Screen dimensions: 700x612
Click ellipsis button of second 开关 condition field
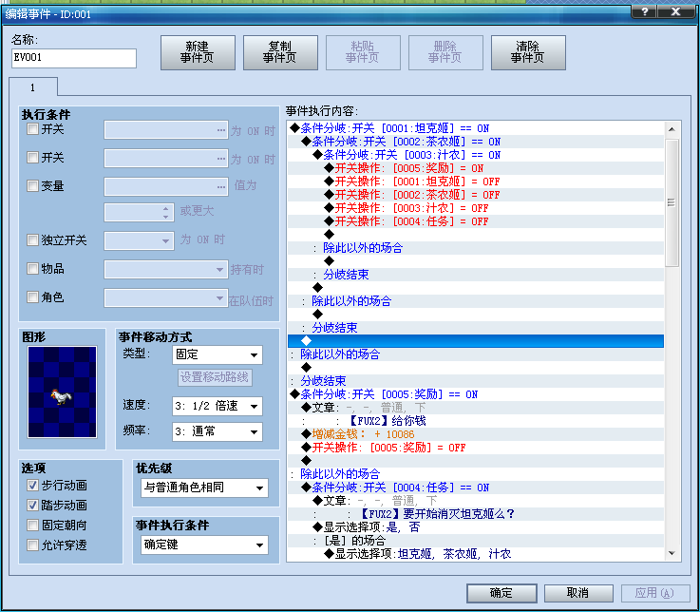pyautogui.click(x=221, y=159)
